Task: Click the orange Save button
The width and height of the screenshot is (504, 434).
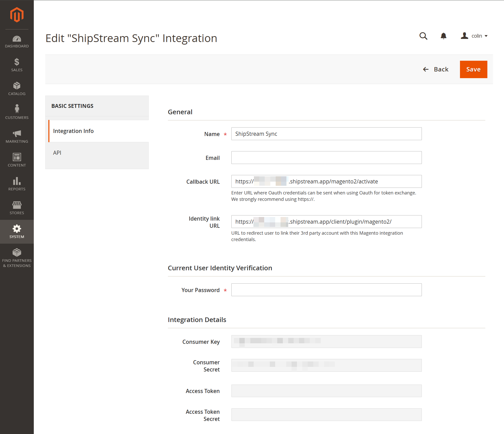Action: [x=473, y=69]
